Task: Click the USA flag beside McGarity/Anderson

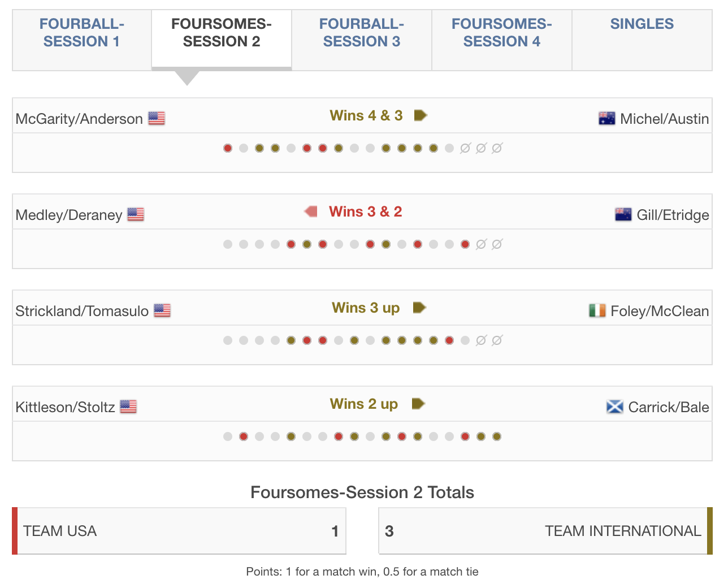Action: click(157, 118)
